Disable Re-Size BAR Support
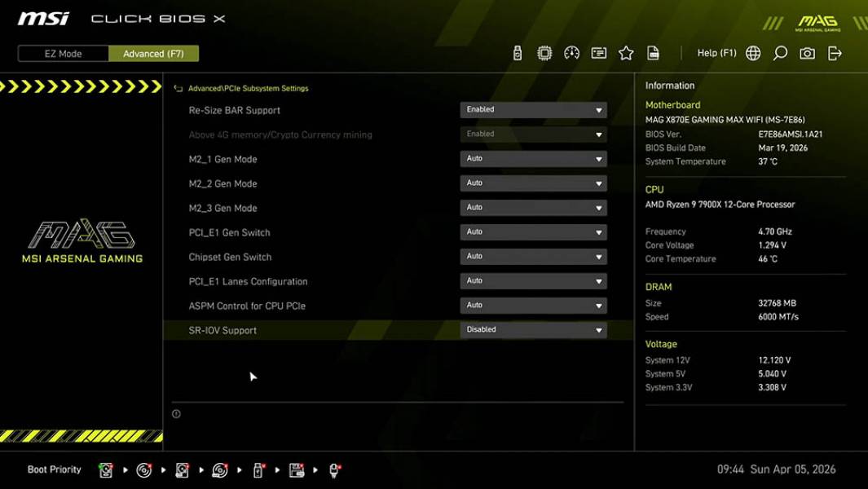 [x=533, y=109]
